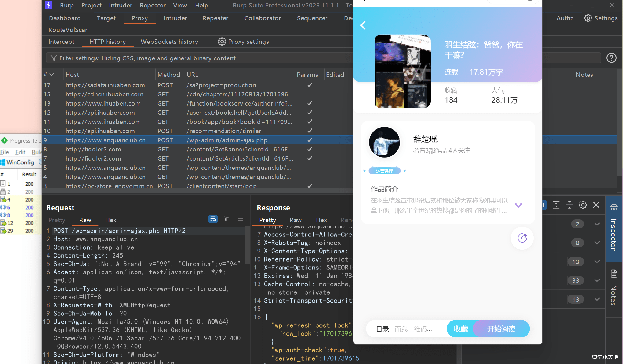623x364 pixels.
Task: Open Proxy settings via its gear icon
Action: coord(222,42)
